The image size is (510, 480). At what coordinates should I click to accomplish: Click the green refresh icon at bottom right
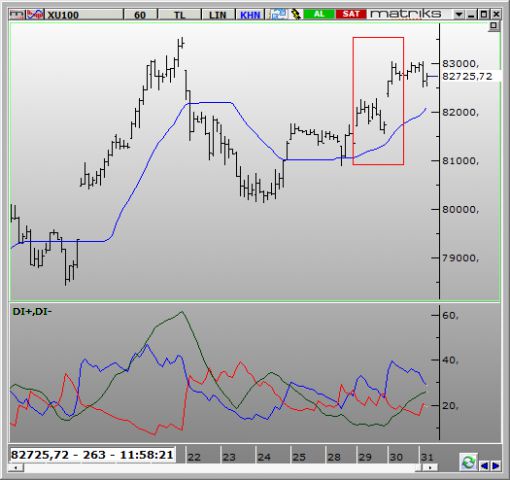(468, 462)
